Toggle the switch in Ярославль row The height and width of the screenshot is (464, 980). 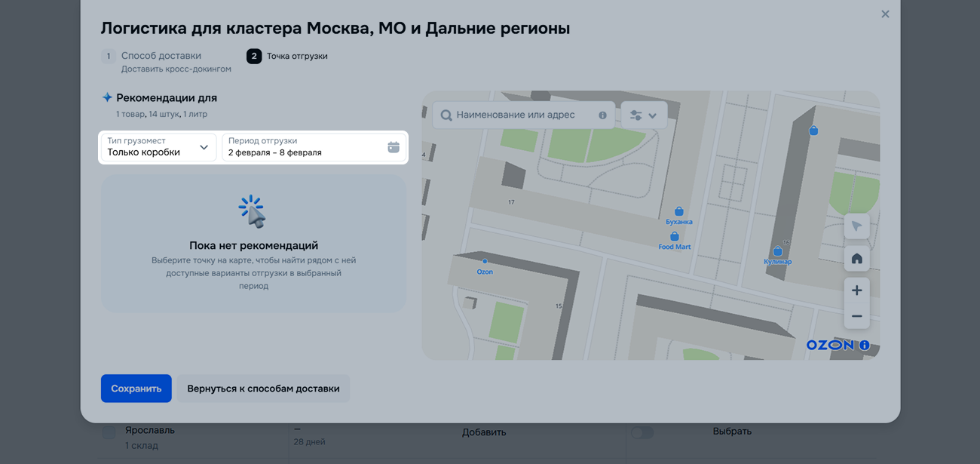(642, 432)
